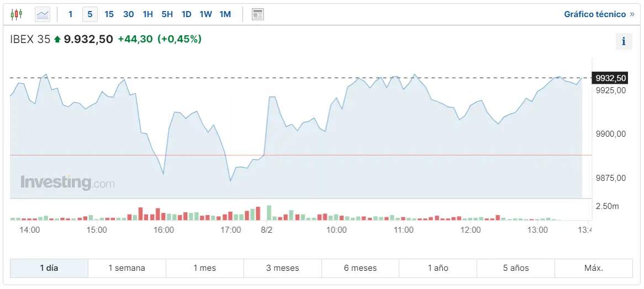Set the 1 minute interval
Screen dimensions: 644x289
[x=70, y=14]
